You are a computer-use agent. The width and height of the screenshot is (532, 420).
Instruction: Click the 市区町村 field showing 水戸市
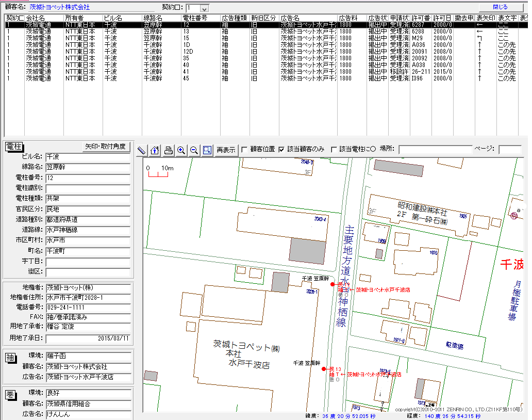(88, 240)
